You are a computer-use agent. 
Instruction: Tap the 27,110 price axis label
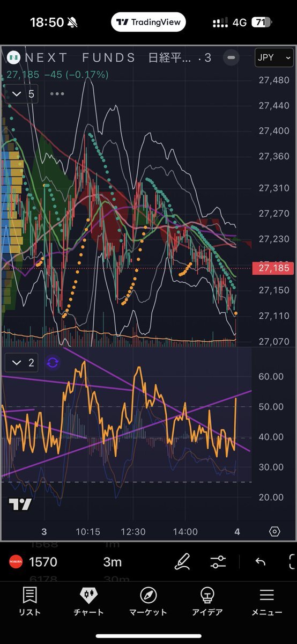click(x=274, y=316)
